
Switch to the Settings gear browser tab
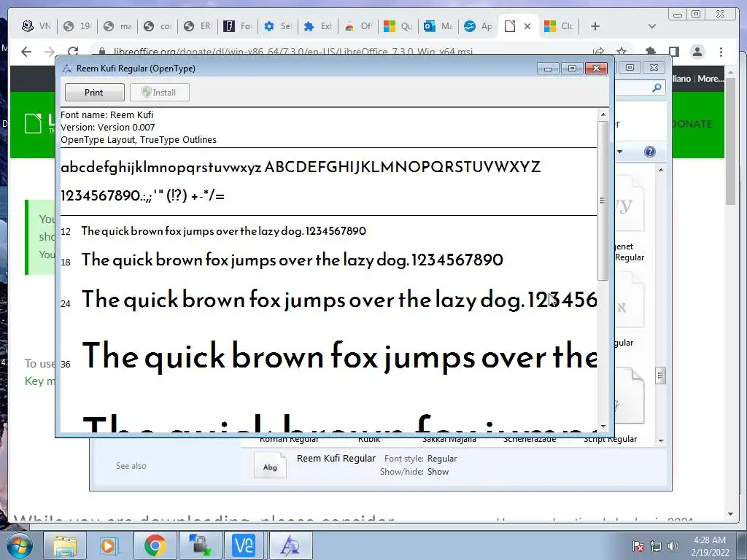[277, 26]
